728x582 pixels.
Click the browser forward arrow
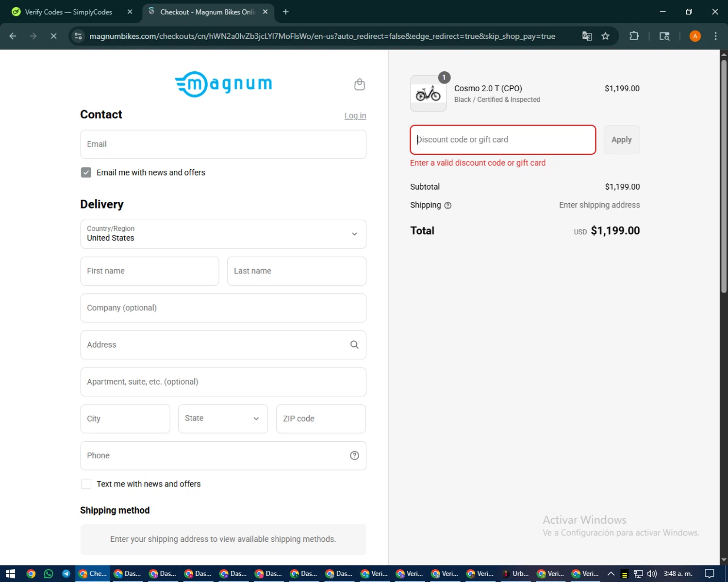33,36
